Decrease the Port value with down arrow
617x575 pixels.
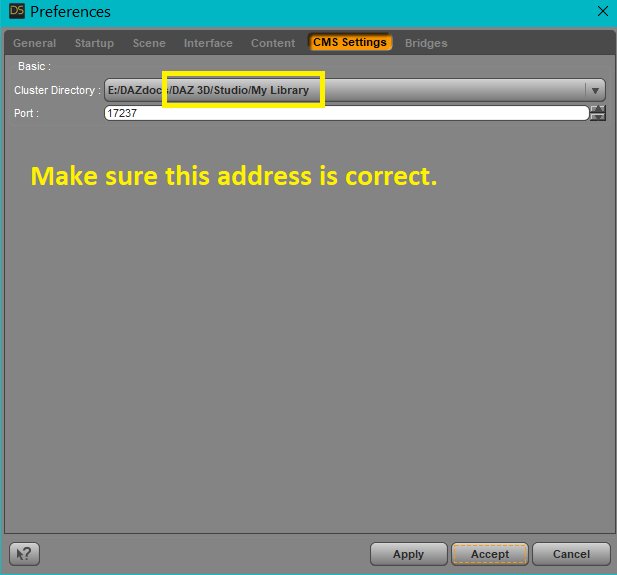tap(598, 117)
